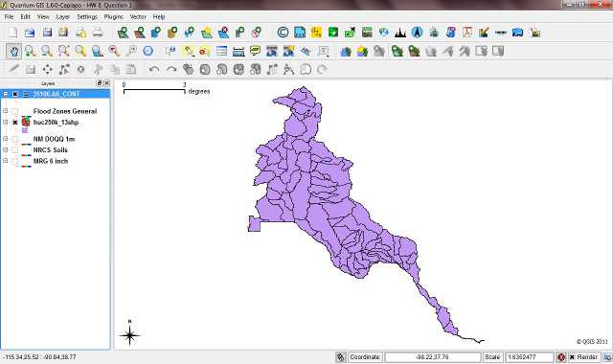This screenshot has height=364, width=613.
Task: Open the Help menu
Action: tap(159, 17)
